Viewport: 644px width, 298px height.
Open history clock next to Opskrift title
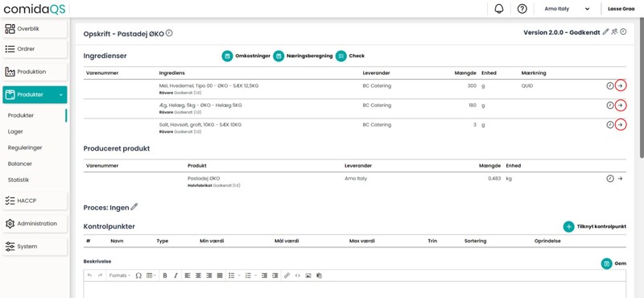click(x=169, y=33)
